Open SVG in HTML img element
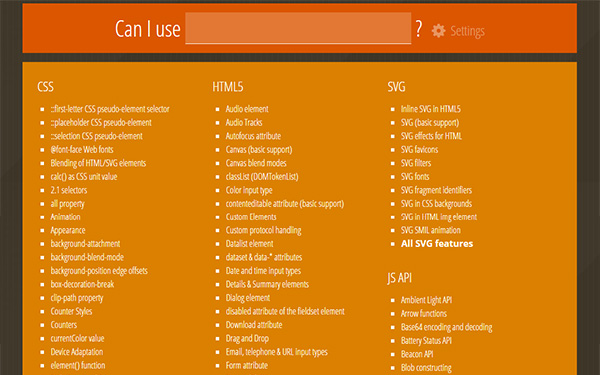This screenshot has height=375, width=600. coord(439,217)
